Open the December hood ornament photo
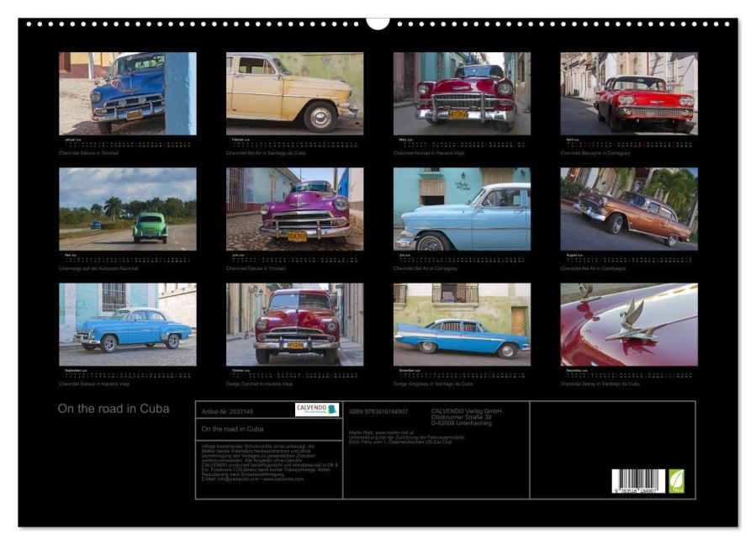The height and width of the screenshot is (545, 756). pos(629,324)
